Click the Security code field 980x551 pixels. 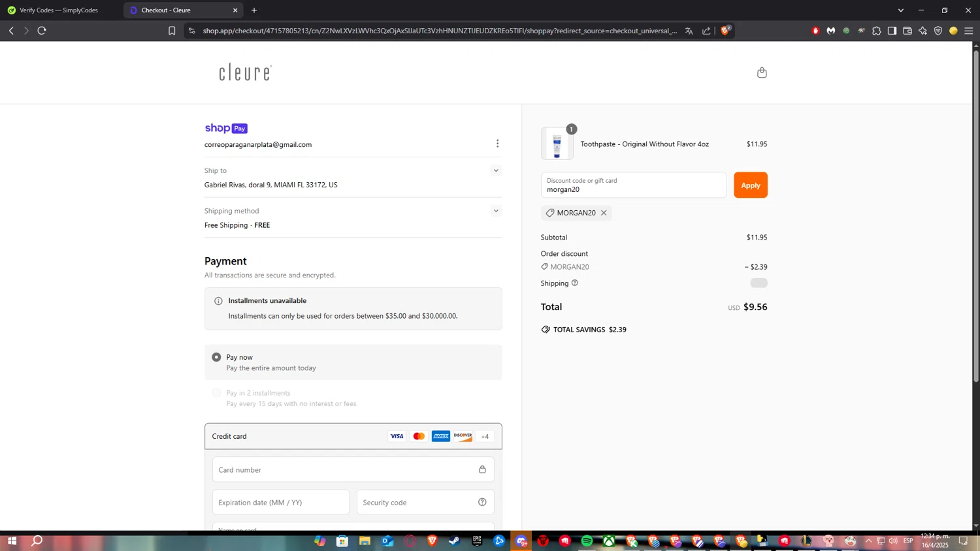(x=425, y=502)
